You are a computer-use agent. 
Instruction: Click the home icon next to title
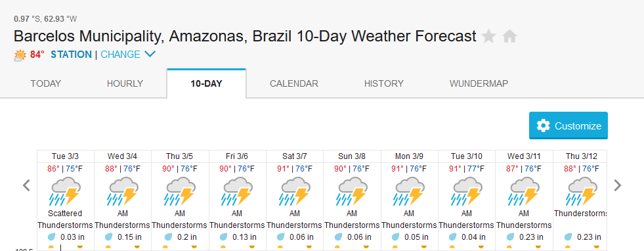tap(509, 37)
